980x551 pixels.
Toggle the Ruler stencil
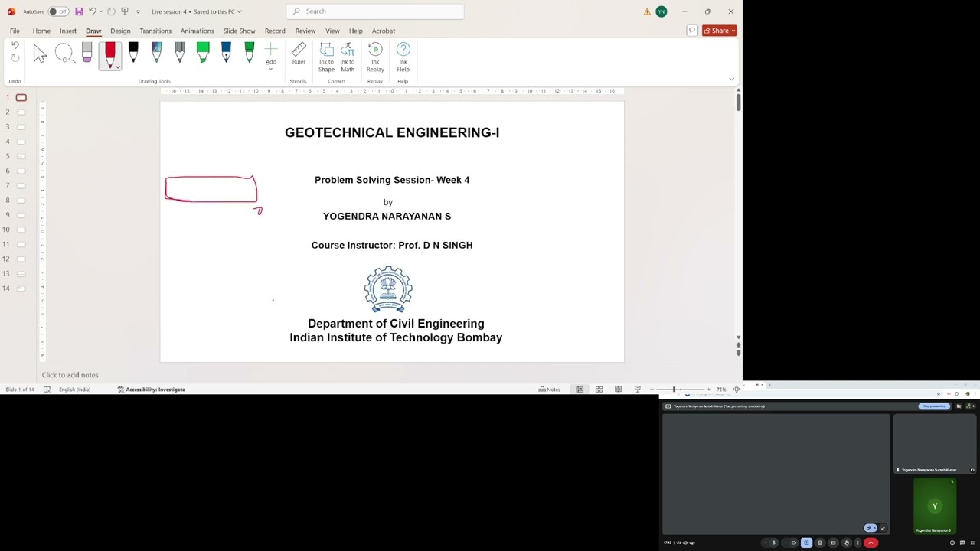click(x=299, y=55)
